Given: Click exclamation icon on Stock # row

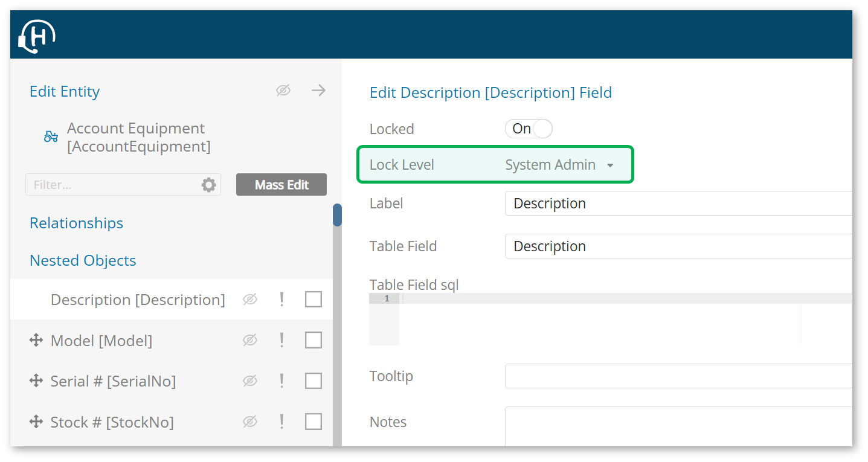Looking at the screenshot, I should click(x=281, y=422).
